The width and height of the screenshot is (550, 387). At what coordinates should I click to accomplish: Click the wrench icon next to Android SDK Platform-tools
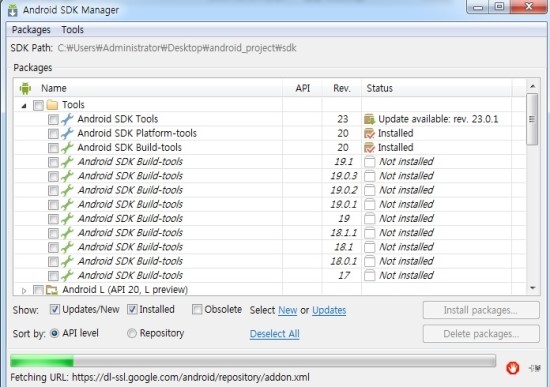tap(67, 133)
